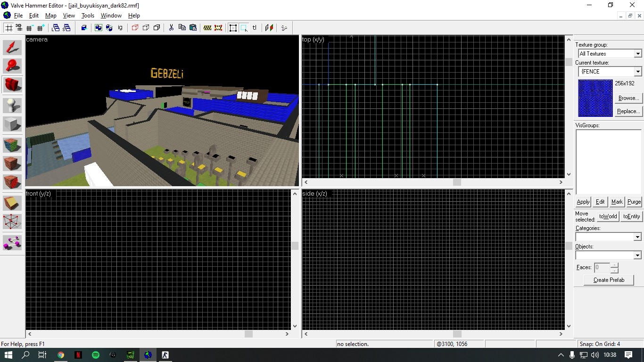Select the Apply decals tool
The height and width of the screenshot is (362, 644).
coord(12,182)
